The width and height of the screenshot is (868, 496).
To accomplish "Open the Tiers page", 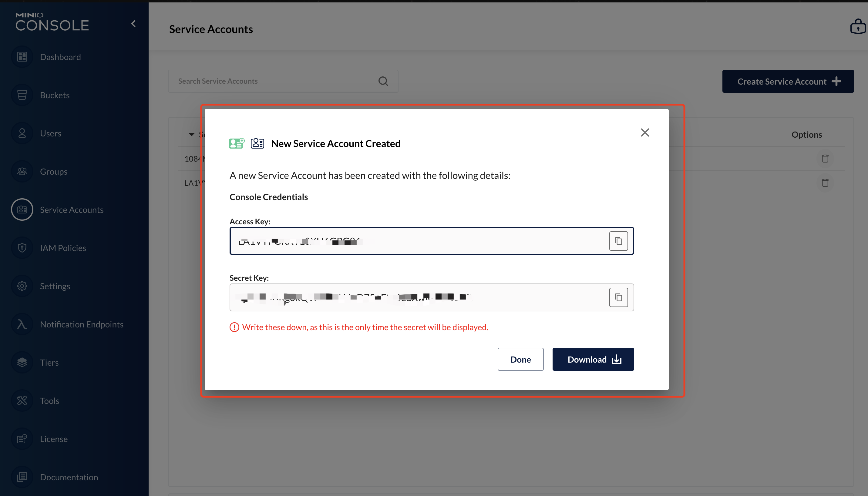I will coord(49,363).
